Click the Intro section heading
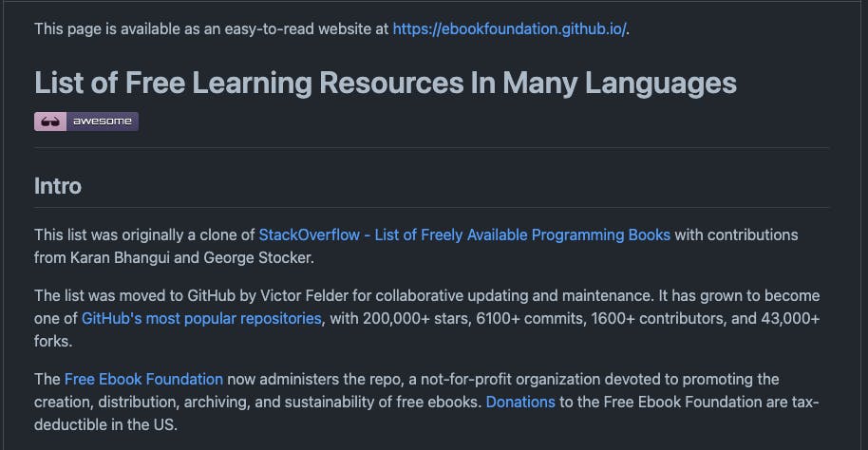 (58, 186)
